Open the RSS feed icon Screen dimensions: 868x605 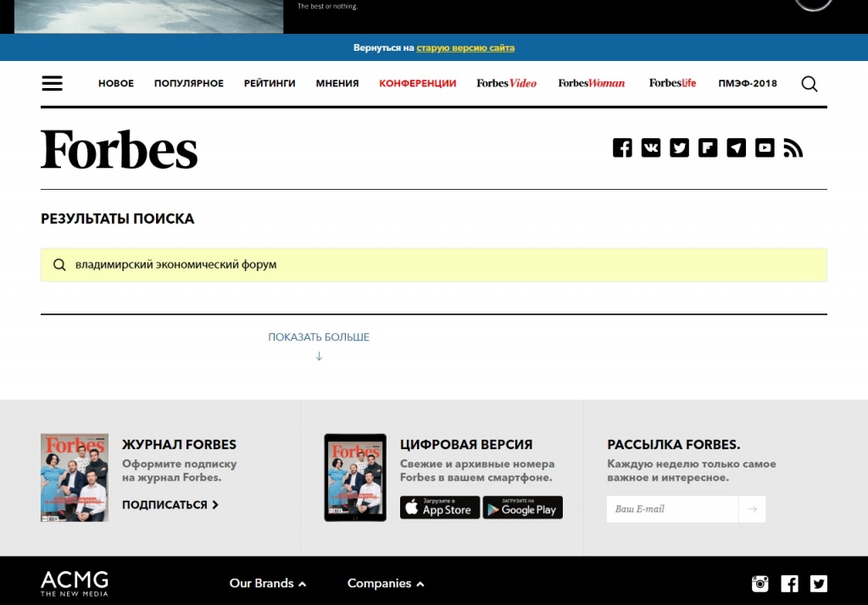[793, 147]
